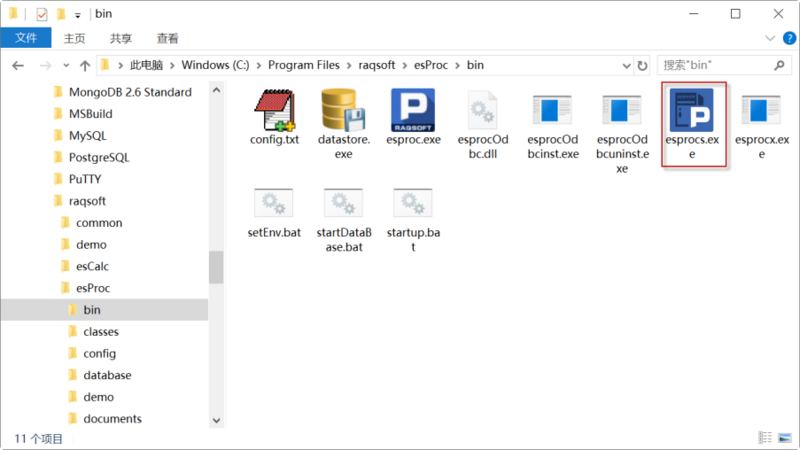The height and width of the screenshot is (450, 800).
Task: Click bin in the breadcrumb path
Action: [475, 65]
